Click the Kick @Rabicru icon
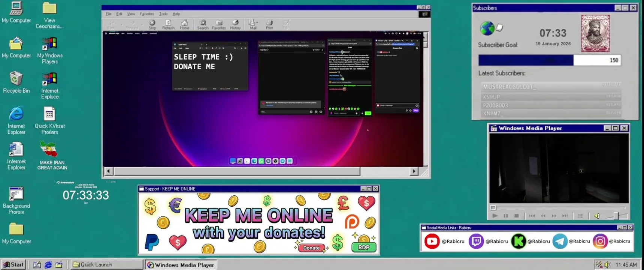This screenshot has height=270, width=644. click(x=518, y=241)
